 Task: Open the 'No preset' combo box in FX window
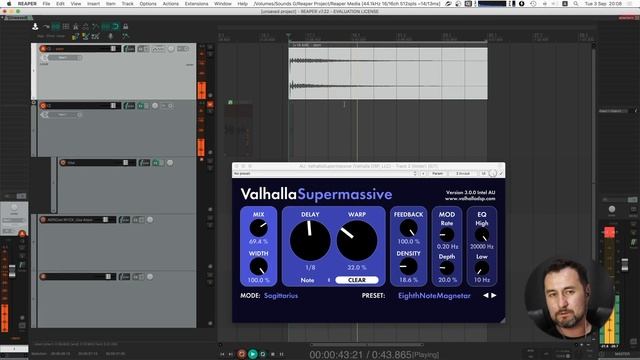(x=325, y=173)
